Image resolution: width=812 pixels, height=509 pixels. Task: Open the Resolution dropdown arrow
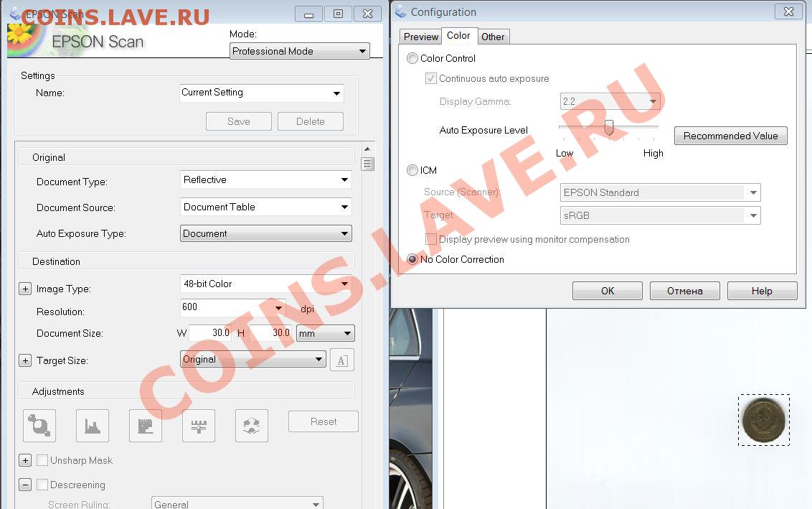(278, 308)
